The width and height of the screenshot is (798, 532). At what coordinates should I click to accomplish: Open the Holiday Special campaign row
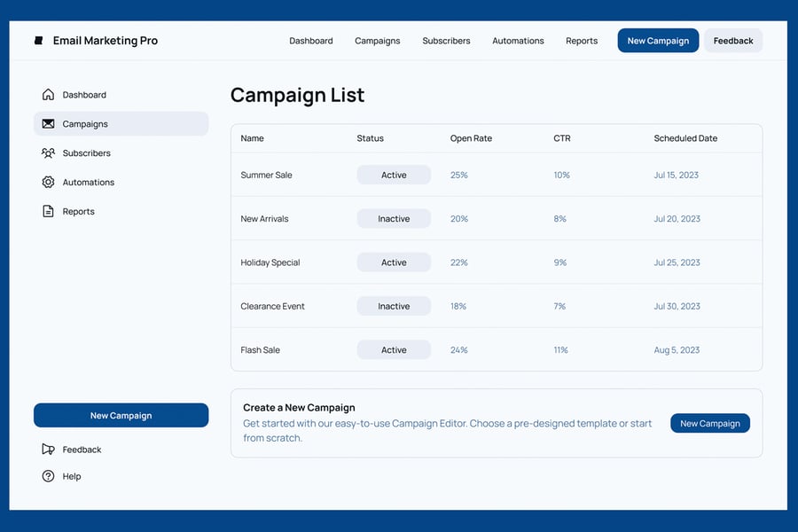pyautogui.click(x=270, y=262)
